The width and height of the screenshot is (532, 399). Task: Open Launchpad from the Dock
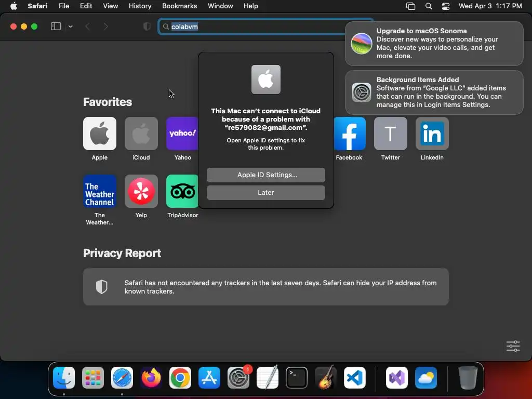93,378
